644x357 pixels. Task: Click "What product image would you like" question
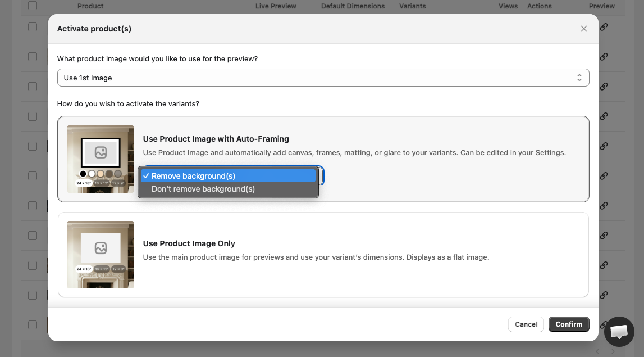157,59
